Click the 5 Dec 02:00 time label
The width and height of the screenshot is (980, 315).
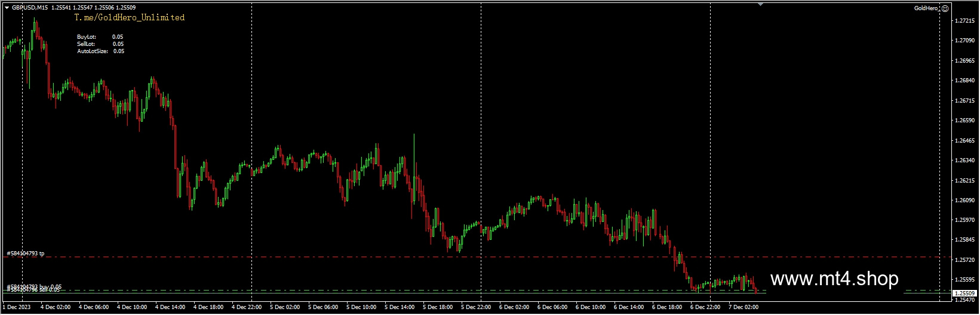(x=285, y=307)
